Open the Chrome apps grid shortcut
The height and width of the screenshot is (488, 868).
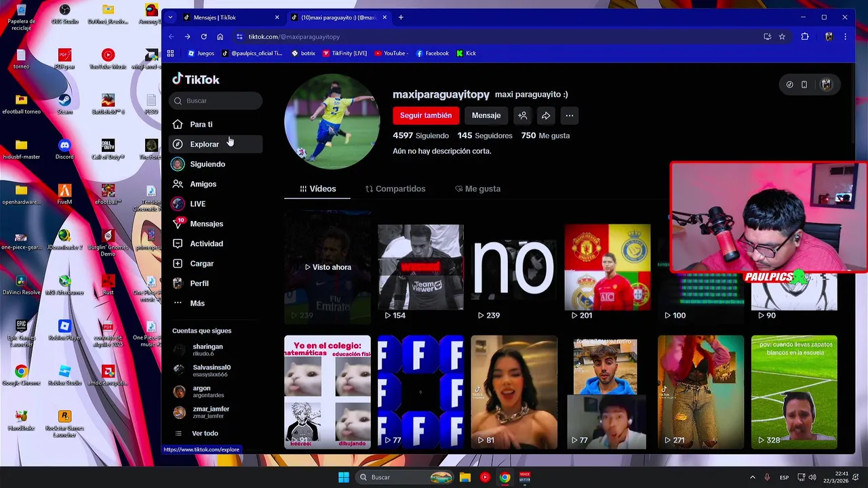tap(170, 53)
